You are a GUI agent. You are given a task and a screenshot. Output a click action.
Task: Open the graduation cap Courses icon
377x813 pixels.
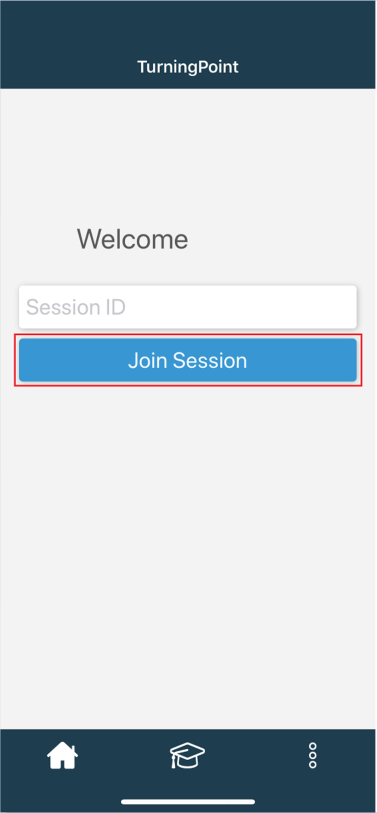click(x=187, y=756)
